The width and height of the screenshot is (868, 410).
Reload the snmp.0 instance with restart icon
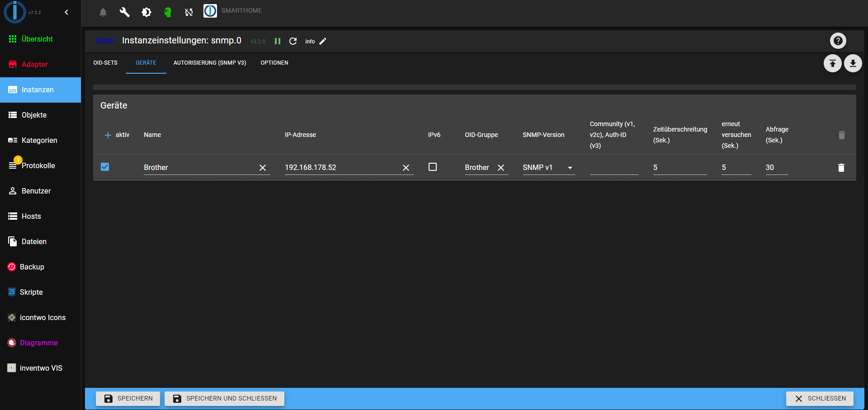293,41
